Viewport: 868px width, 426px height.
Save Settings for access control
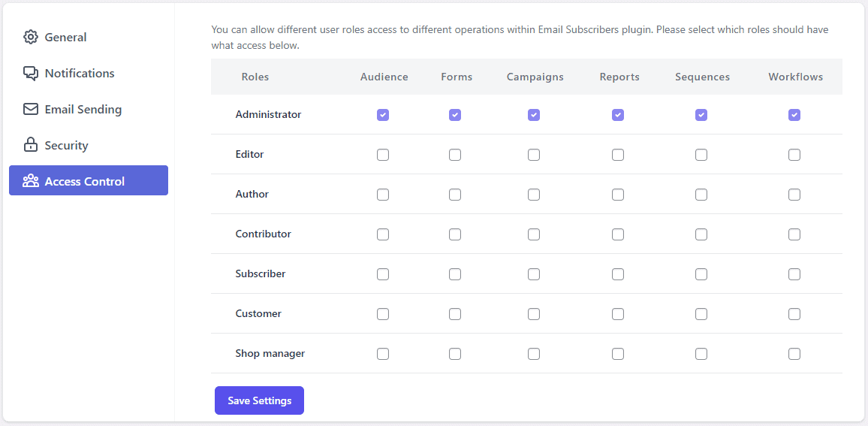[x=259, y=400]
